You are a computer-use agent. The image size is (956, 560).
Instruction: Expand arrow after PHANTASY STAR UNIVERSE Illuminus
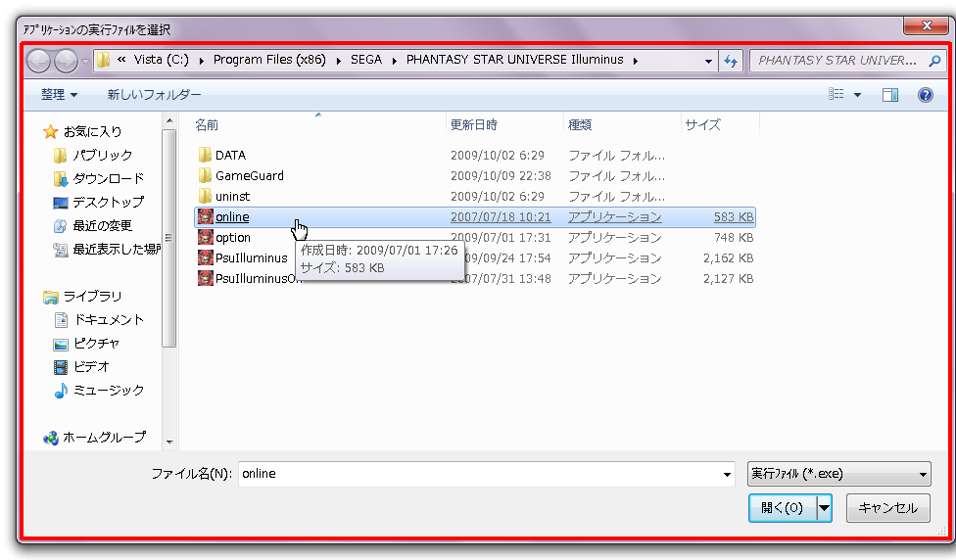tap(636, 61)
